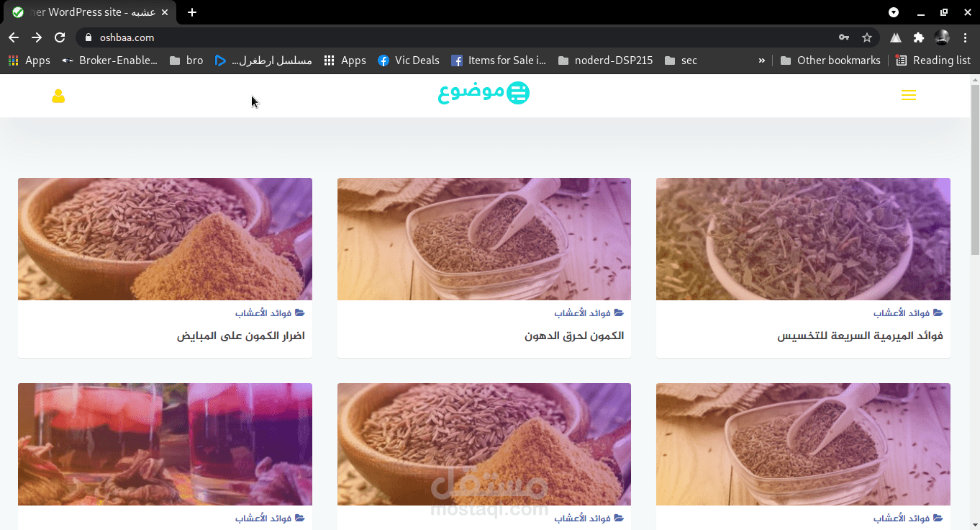This screenshot has height=530, width=980.
Task: Click فوائد الأعشاب category on الميرمية card
Action: point(908,313)
